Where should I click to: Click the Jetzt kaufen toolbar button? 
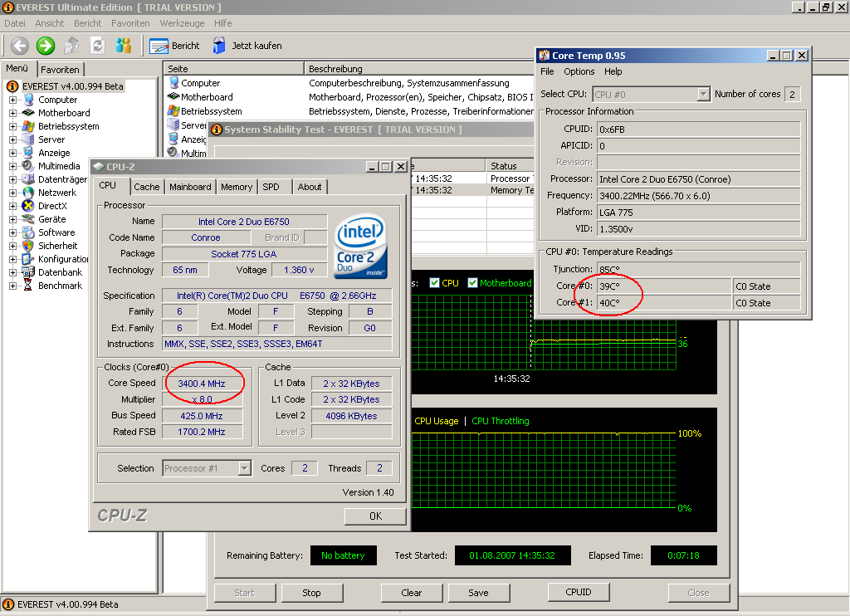coord(247,46)
